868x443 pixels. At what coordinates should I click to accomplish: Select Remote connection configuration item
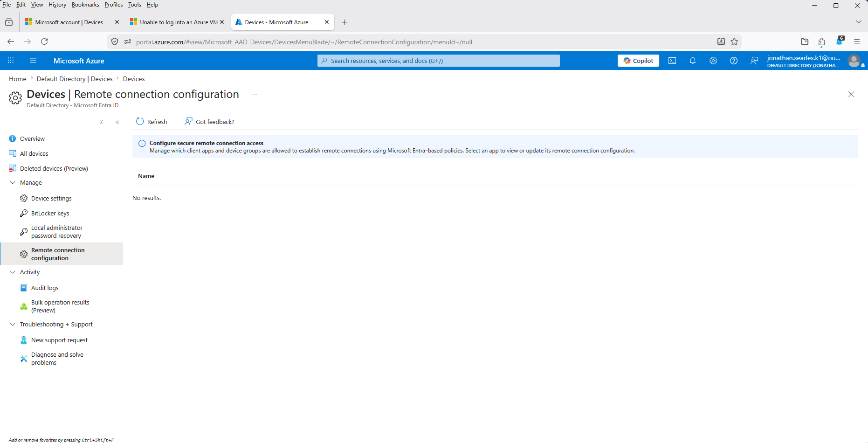click(62, 254)
